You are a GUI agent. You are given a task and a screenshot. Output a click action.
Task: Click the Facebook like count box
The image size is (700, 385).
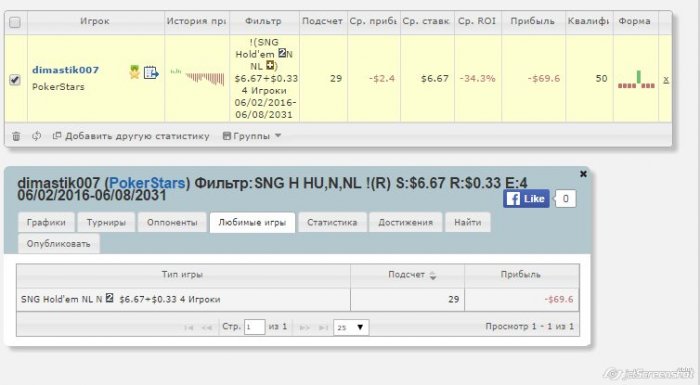565,199
